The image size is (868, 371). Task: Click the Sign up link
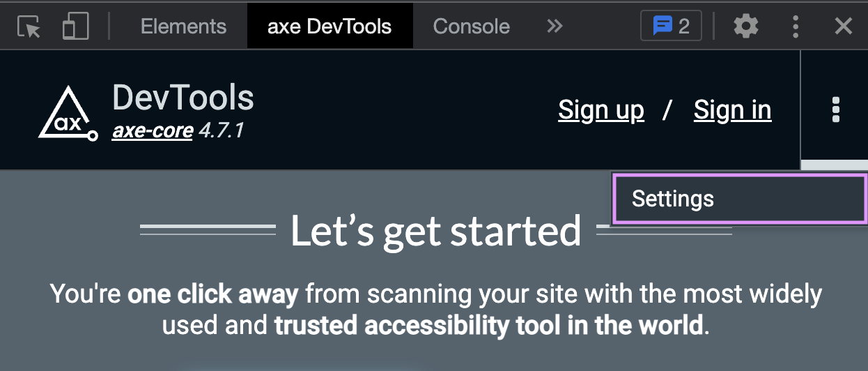coord(600,110)
